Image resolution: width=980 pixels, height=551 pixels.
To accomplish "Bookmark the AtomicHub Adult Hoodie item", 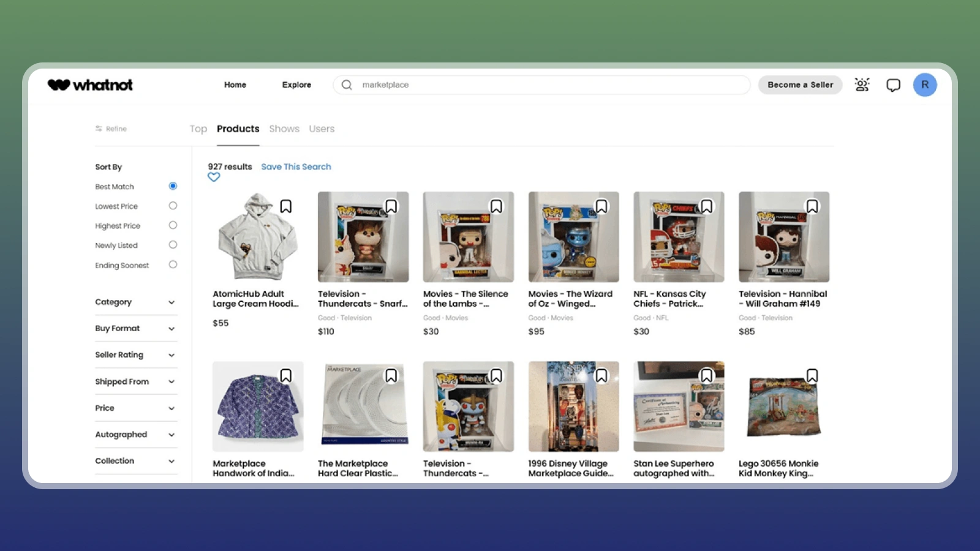I will [x=286, y=206].
